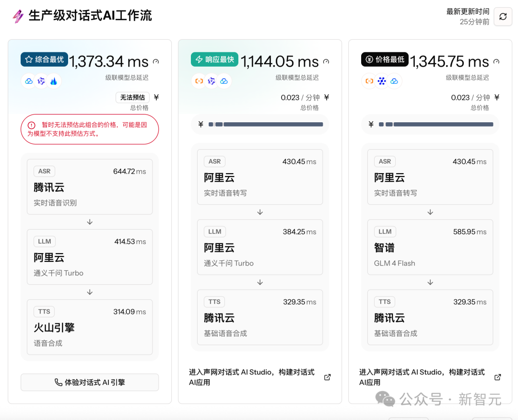
Task: Click the lightning workflow icon beside page title
Action: point(17,16)
